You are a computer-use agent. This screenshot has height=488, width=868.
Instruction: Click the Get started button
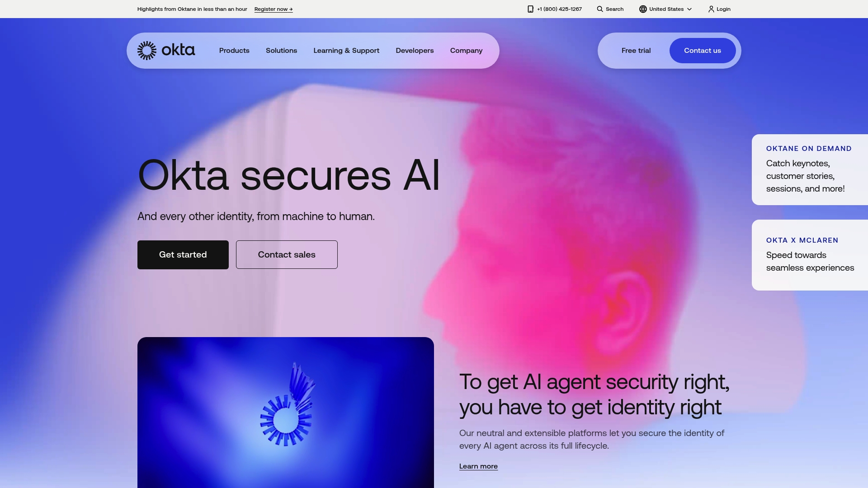click(183, 255)
